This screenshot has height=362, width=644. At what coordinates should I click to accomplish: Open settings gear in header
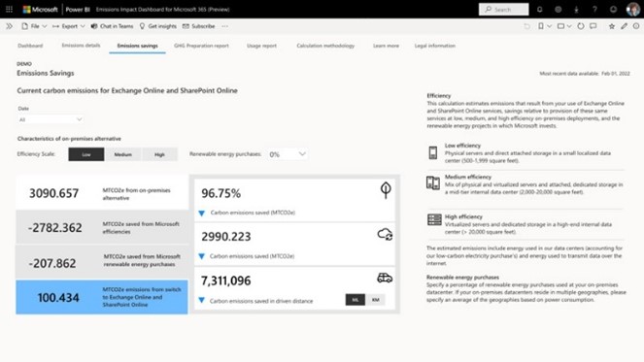tap(559, 9)
